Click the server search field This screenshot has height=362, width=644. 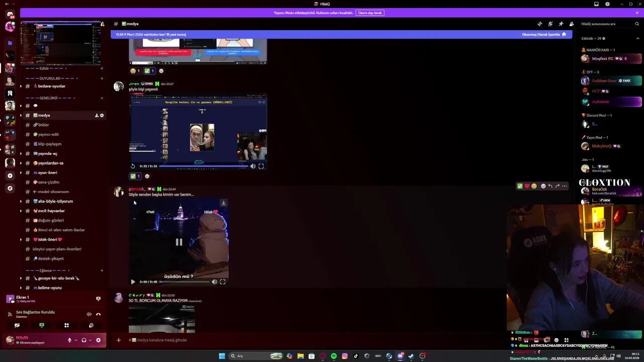coord(610,24)
